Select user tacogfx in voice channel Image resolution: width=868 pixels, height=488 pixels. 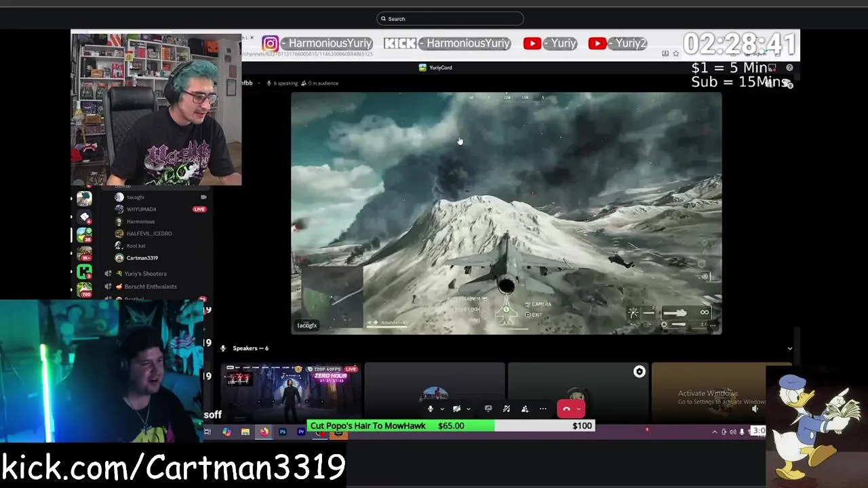(x=136, y=197)
